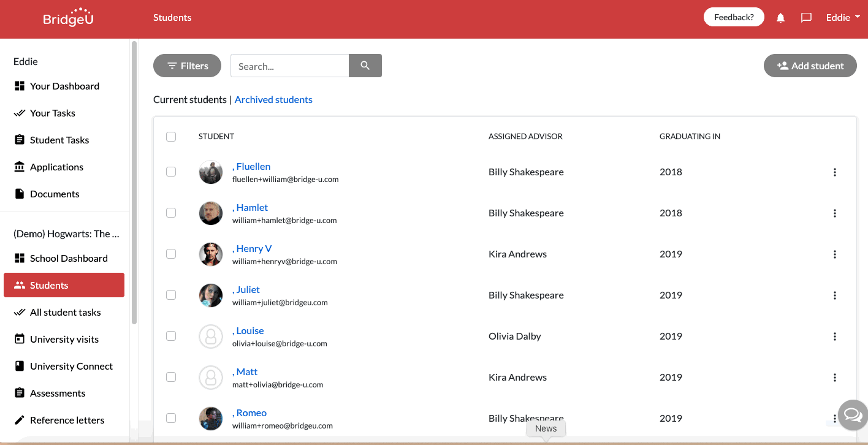Viewport: 868px width, 445px height.
Task: Open the notifications bell icon
Action: coord(780,18)
